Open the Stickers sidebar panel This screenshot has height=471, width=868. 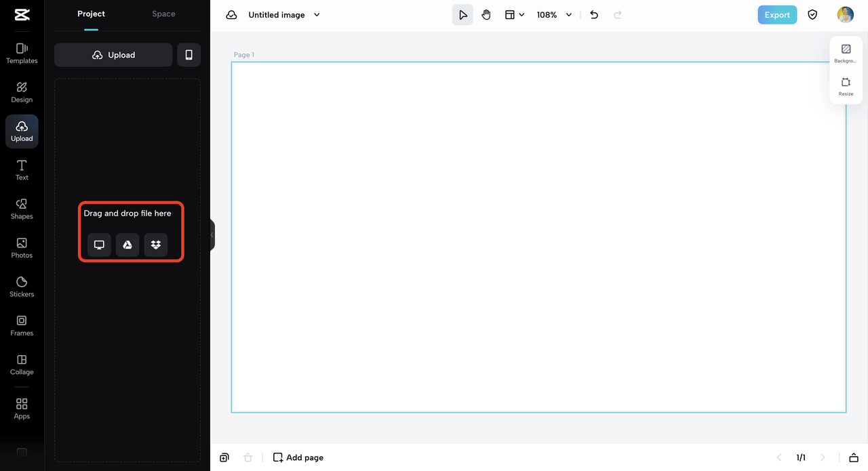22,287
